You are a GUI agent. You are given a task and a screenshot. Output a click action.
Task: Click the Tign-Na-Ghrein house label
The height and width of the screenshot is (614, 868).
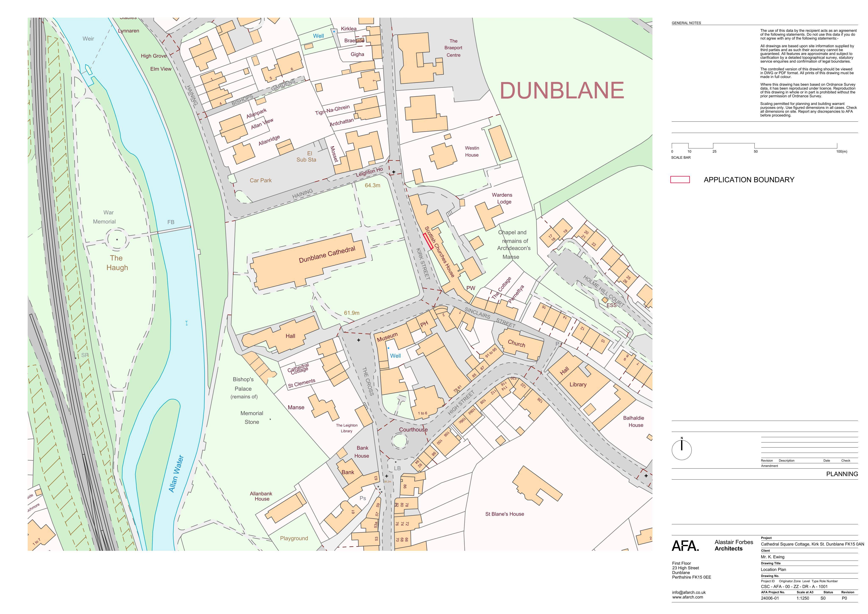[332, 110]
